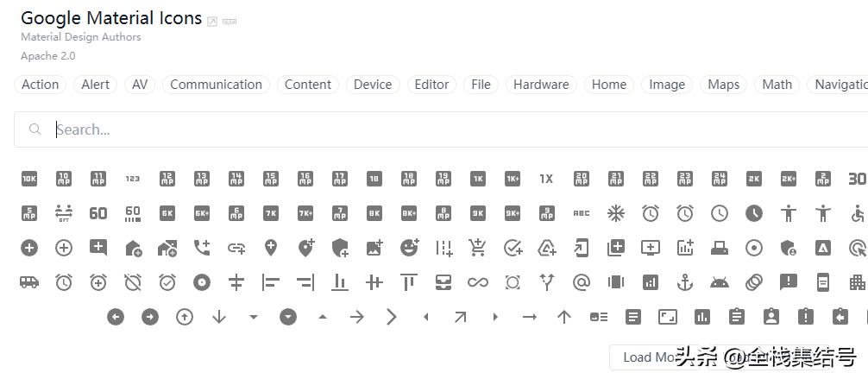Screen dimensions: 868x379
Task: Pick the ABC text icon
Action: [582, 213]
